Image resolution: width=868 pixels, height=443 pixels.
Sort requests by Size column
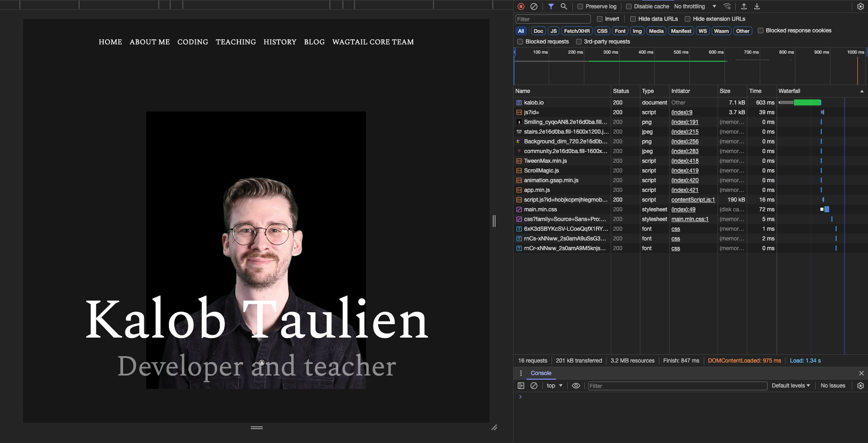click(732, 91)
